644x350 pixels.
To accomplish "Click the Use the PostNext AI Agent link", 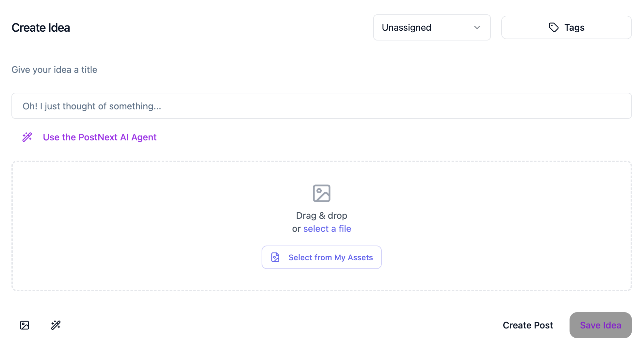I will click(x=100, y=137).
